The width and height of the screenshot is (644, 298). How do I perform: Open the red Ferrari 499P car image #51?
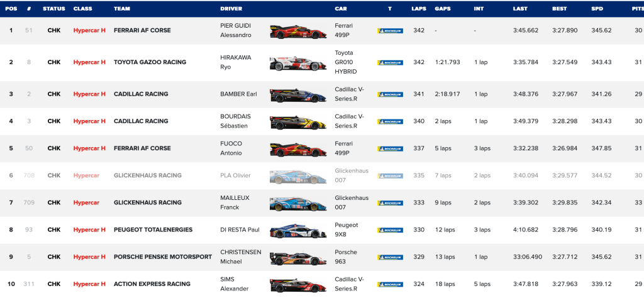[298, 31]
